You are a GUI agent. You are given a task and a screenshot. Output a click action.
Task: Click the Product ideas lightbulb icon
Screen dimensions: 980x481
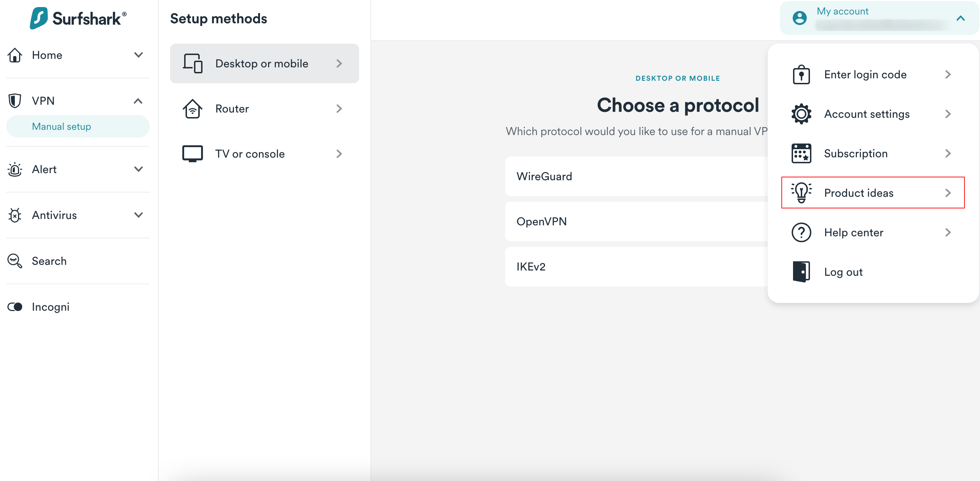(801, 193)
